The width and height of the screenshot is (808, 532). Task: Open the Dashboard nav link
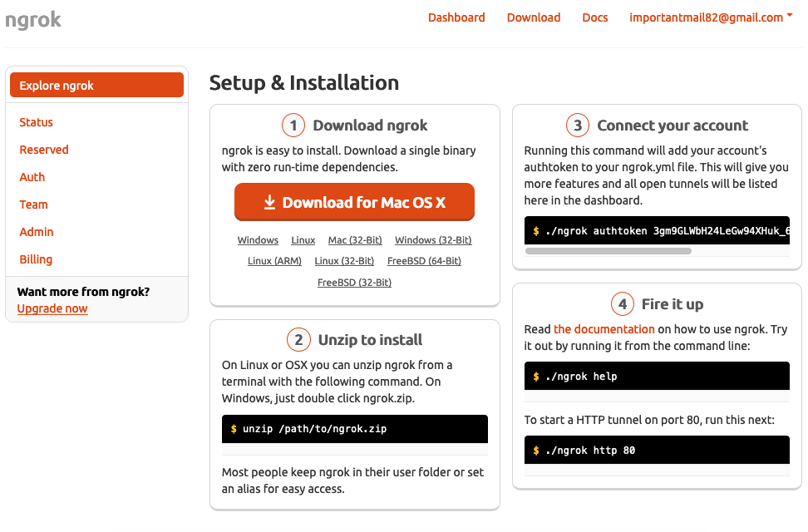point(456,17)
